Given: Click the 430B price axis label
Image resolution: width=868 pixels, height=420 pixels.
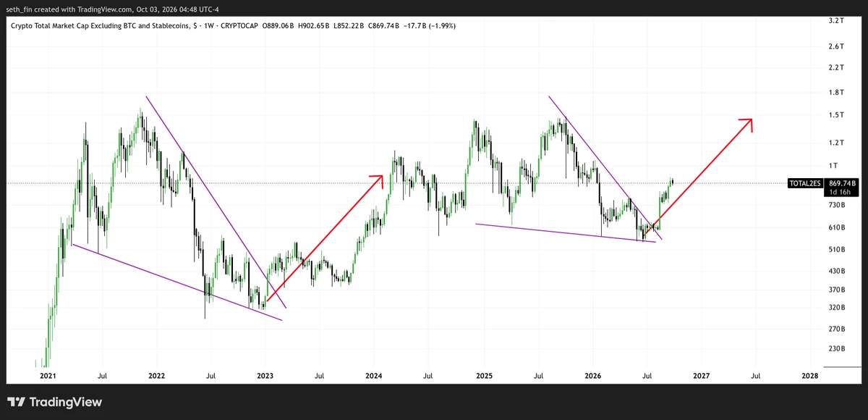Looking at the screenshot, I should [x=838, y=272].
